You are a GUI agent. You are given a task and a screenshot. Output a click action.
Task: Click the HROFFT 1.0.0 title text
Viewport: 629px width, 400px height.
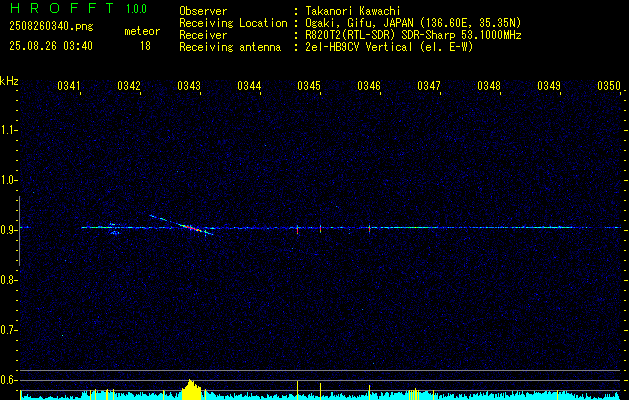tap(79, 8)
